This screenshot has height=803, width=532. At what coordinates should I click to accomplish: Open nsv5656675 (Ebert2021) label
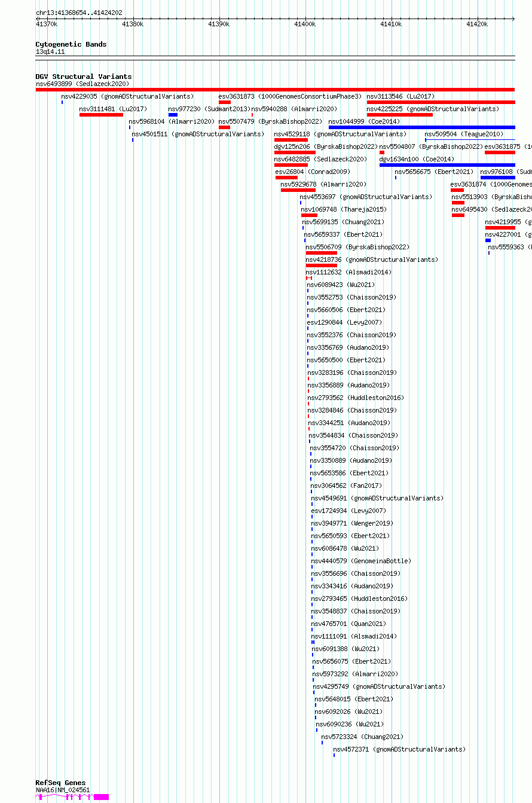pos(434,172)
